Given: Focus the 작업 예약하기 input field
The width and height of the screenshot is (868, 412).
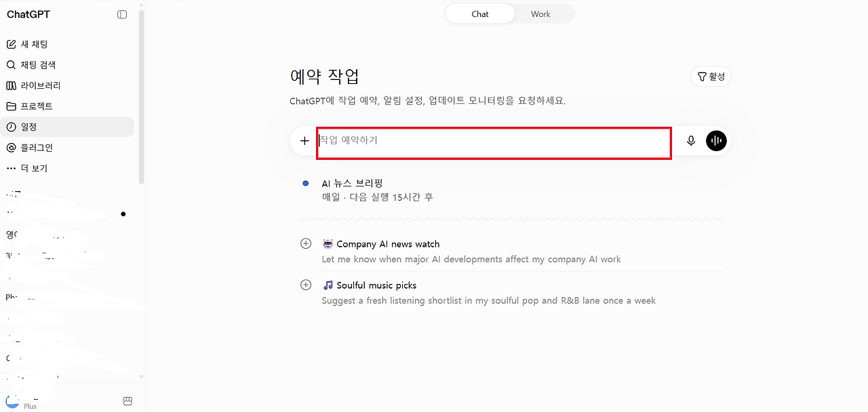Looking at the screenshot, I should 494,142.
